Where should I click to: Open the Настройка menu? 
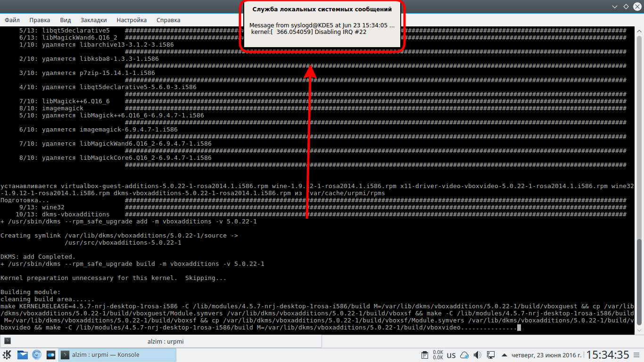132,20
